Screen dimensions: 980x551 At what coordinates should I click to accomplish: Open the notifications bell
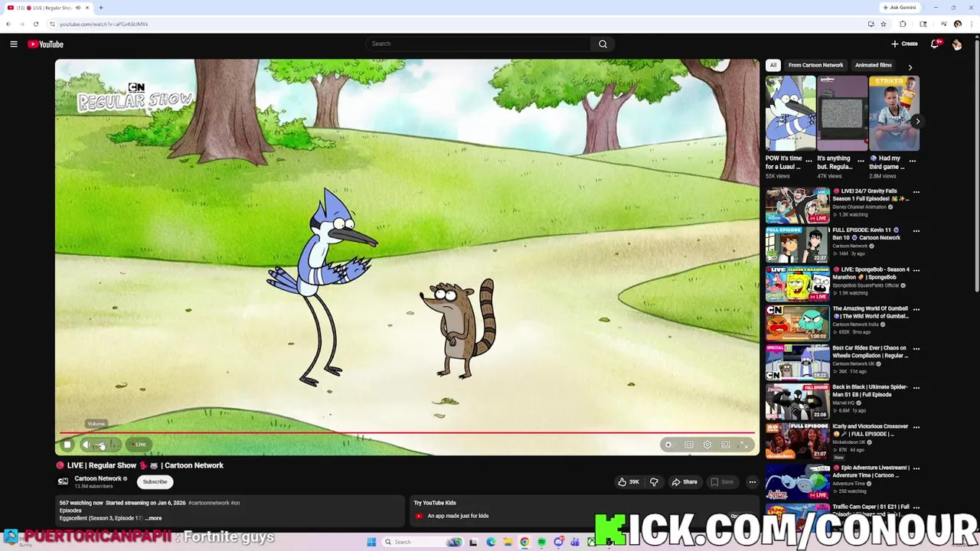click(934, 44)
